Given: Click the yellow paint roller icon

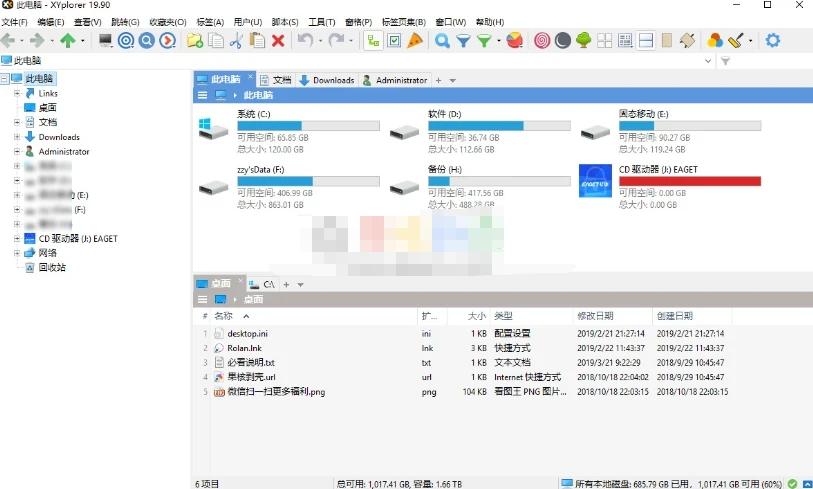Looking at the screenshot, I should [x=736, y=40].
